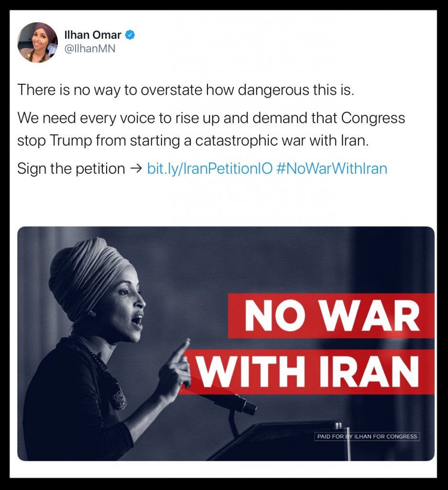448x490 pixels.
Task: Click 'catastrophic war with Iran' phrase
Action: 282,141
